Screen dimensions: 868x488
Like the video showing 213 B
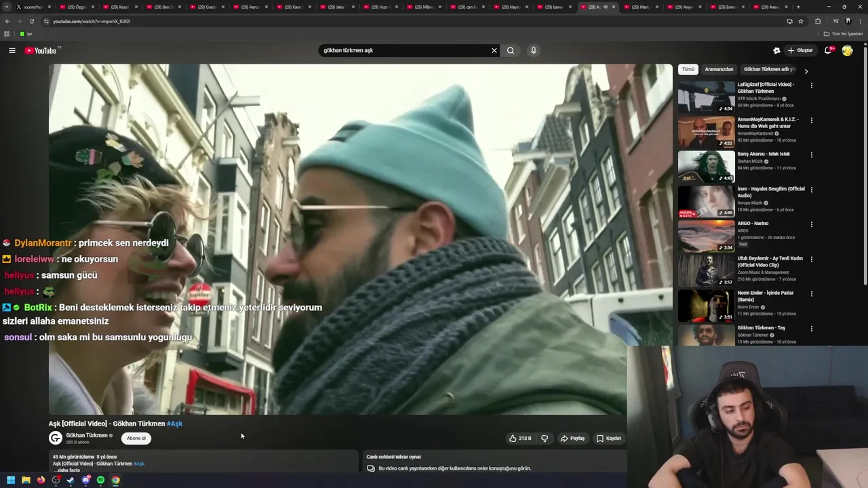click(x=520, y=439)
